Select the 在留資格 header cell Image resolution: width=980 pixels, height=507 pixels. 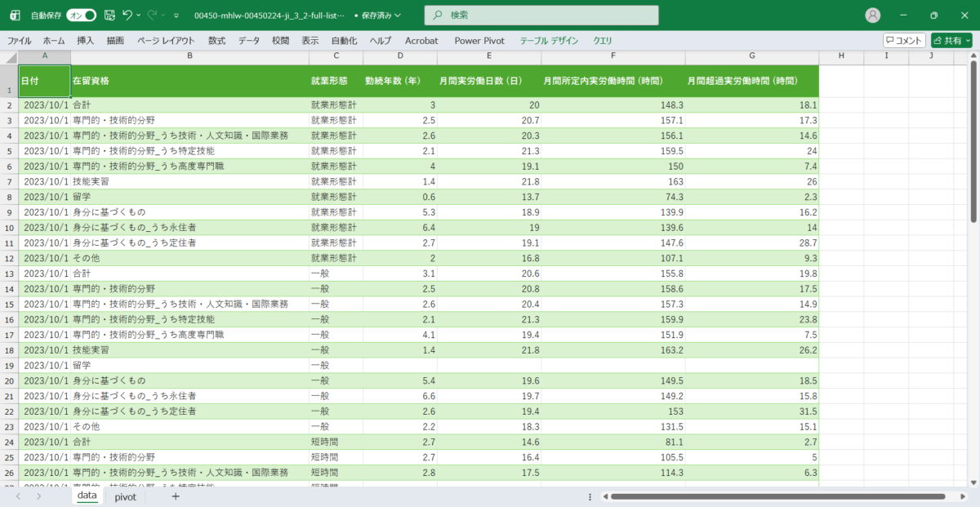pos(189,81)
